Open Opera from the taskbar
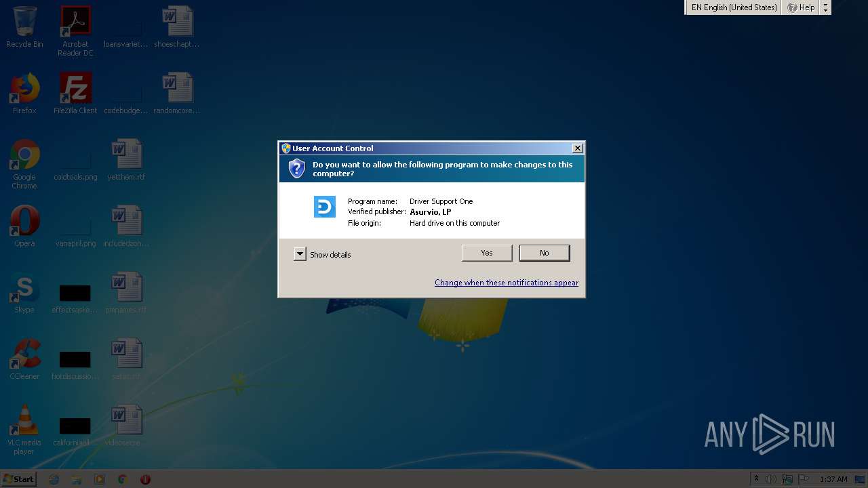This screenshot has width=868, height=488. [145, 479]
